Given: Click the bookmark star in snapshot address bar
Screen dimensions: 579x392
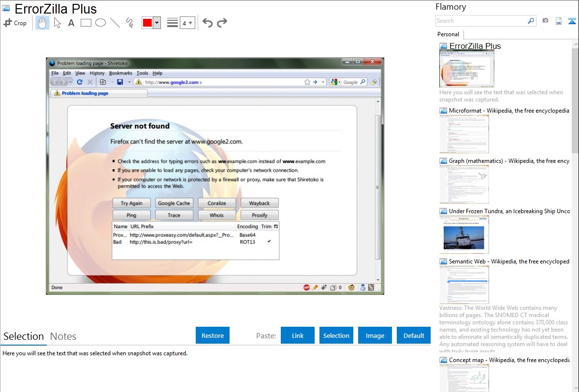Looking at the screenshot, I should pos(307,82).
